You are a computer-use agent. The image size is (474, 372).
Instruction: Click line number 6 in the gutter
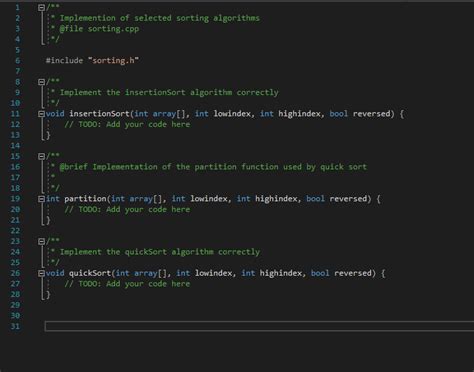(x=17, y=60)
